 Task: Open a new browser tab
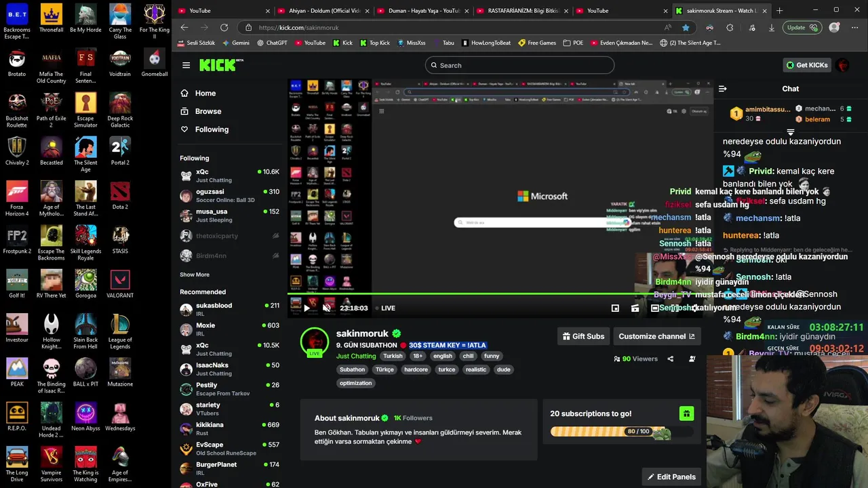779,11
